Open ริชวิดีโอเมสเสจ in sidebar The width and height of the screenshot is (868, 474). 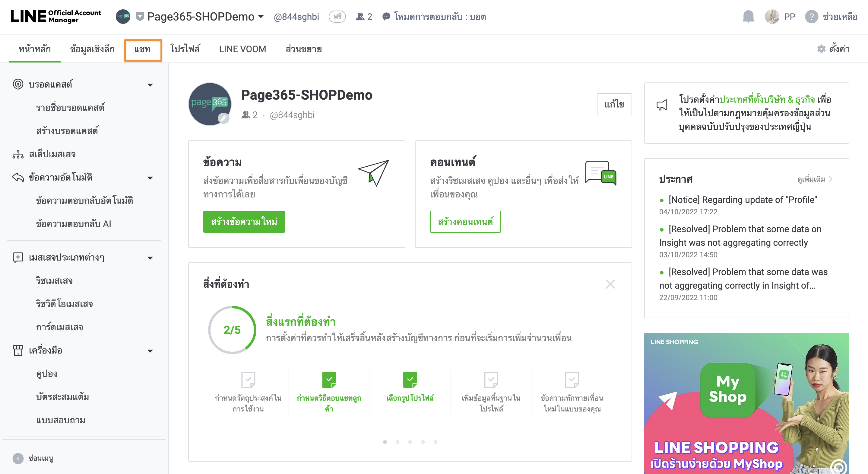tap(64, 304)
